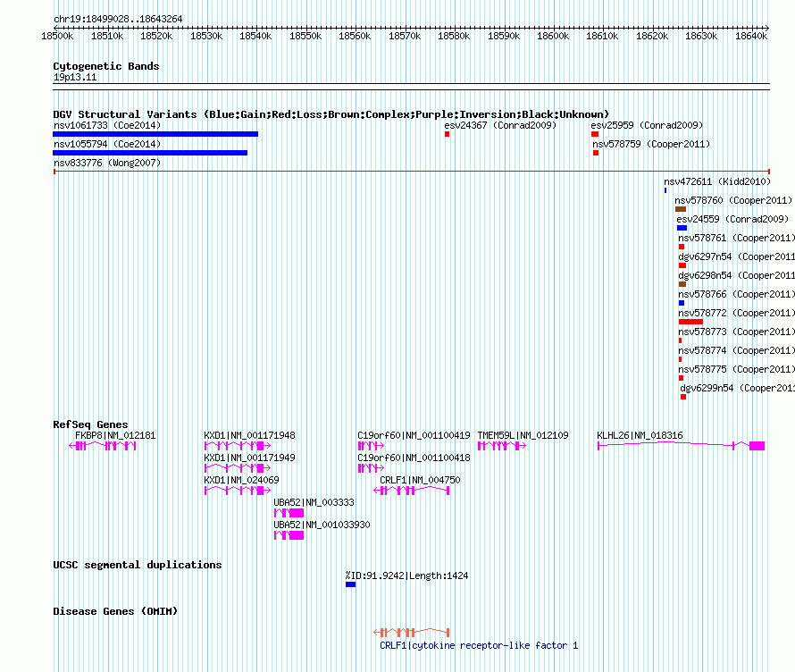Image resolution: width=795 pixels, height=672 pixels.
Task: Select the nsv578774 red marker
Action: [x=680, y=359]
